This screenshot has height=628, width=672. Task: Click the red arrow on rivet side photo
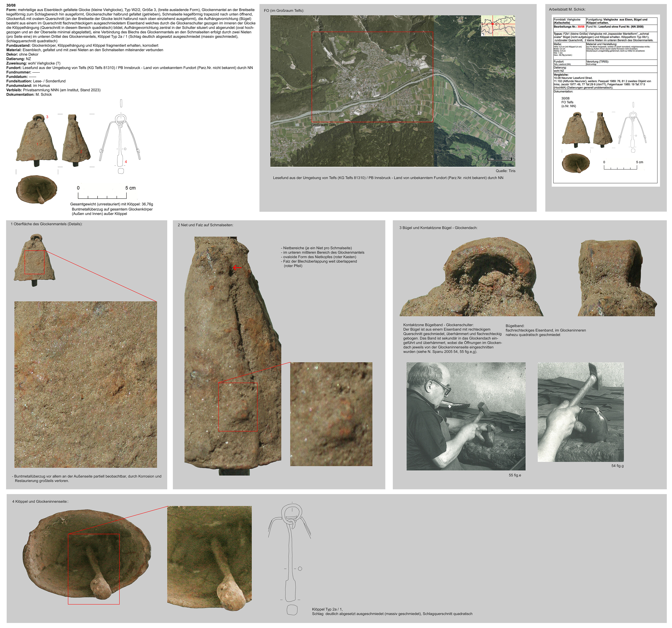237,268
